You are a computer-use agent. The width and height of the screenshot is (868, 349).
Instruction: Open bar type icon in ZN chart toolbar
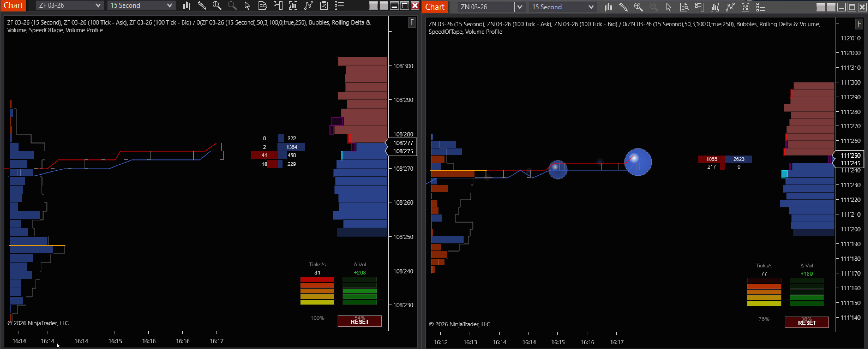click(x=608, y=7)
